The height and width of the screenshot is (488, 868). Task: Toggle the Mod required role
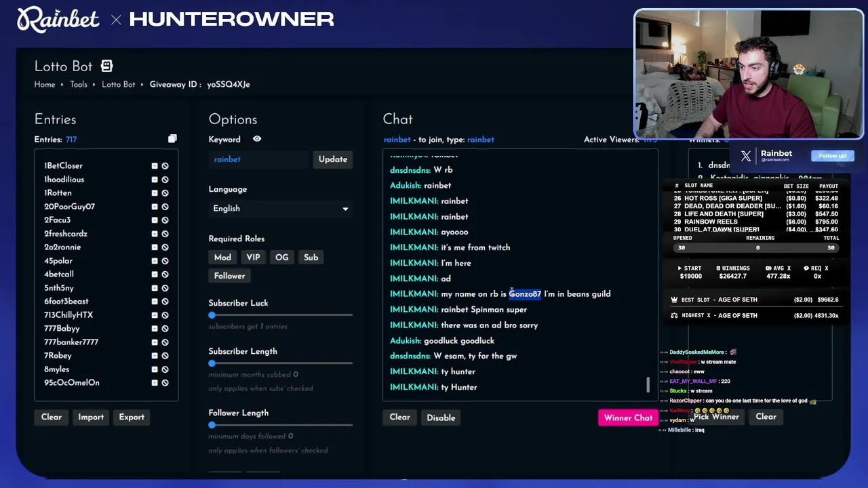222,257
